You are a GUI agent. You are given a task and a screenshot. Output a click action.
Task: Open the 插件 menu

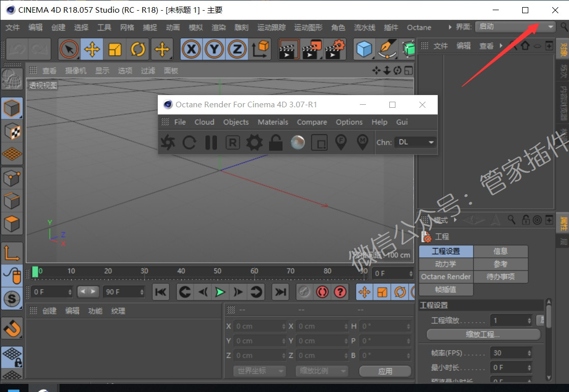point(391,27)
